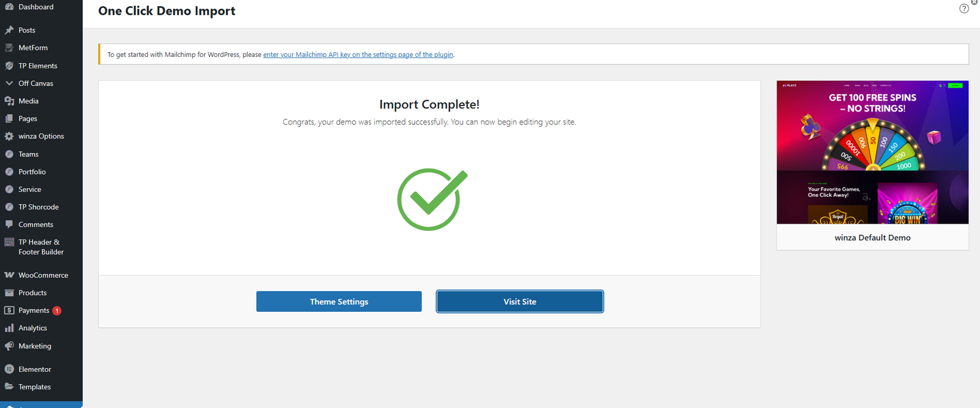The image size is (980, 408).
Task: Click the Teams icon in sidebar
Action: pyautogui.click(x=9, y=154)
